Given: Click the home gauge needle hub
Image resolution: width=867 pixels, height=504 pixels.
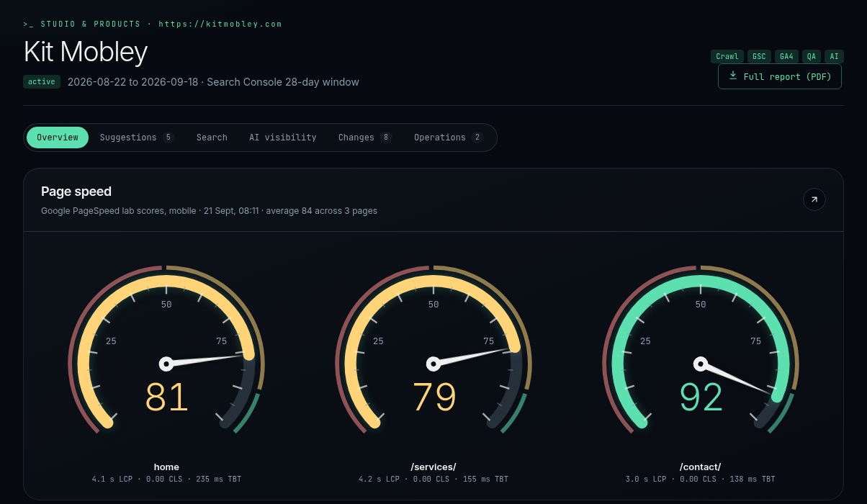Looking at the screenshot, I should [x=166, y=364].
